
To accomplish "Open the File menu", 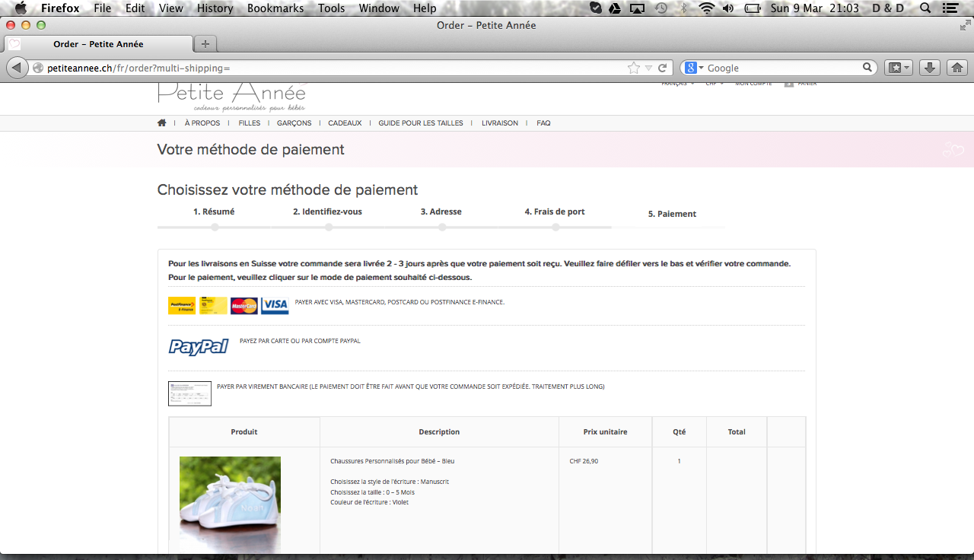I will pos(103,8).
